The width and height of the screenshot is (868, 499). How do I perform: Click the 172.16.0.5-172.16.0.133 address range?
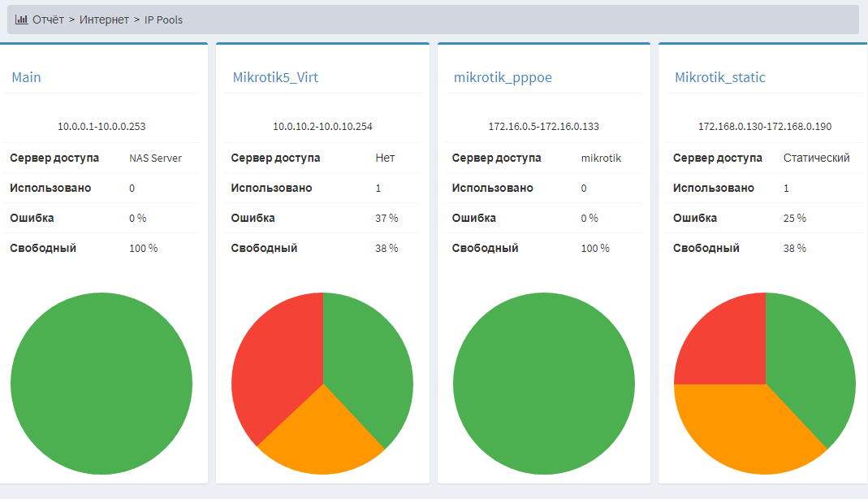pyautogui.click(x=544, y=127)
